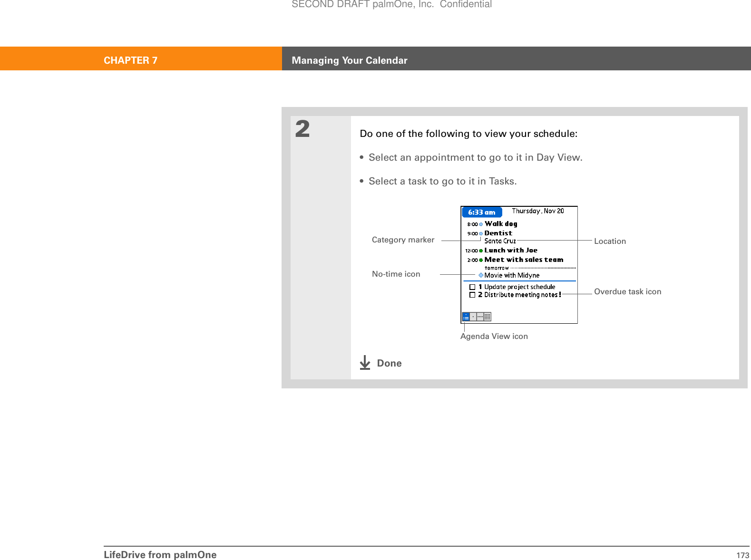The image size is (751, 560).
Task: Select the Walk dog appointment
Action: tap(501, 224)
